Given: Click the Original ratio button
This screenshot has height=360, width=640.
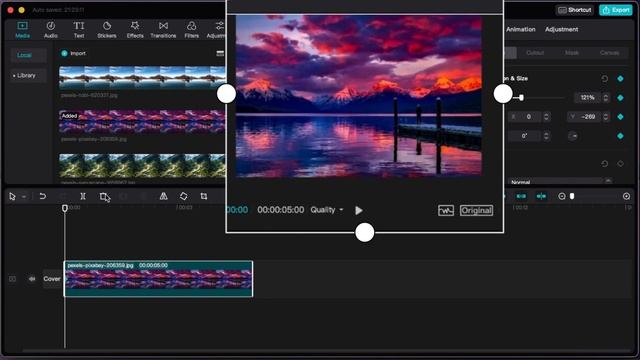Looking at the screenshot, I should click(x=476, y=210).
